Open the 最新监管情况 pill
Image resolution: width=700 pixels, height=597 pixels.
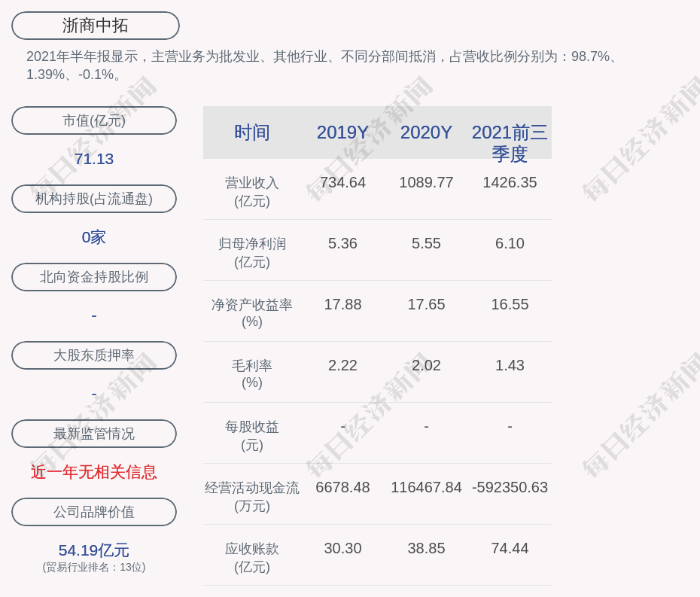(x=94, y=434)
